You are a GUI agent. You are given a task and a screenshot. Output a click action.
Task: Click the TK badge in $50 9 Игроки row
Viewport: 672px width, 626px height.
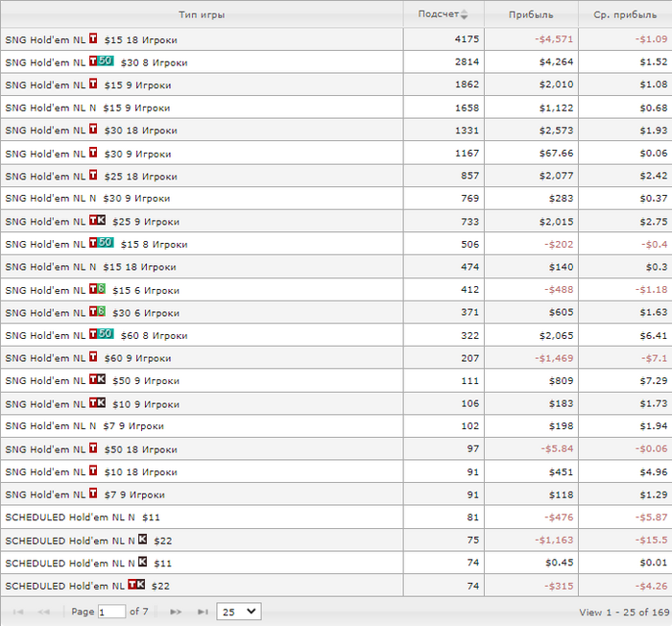coord(97,379)
